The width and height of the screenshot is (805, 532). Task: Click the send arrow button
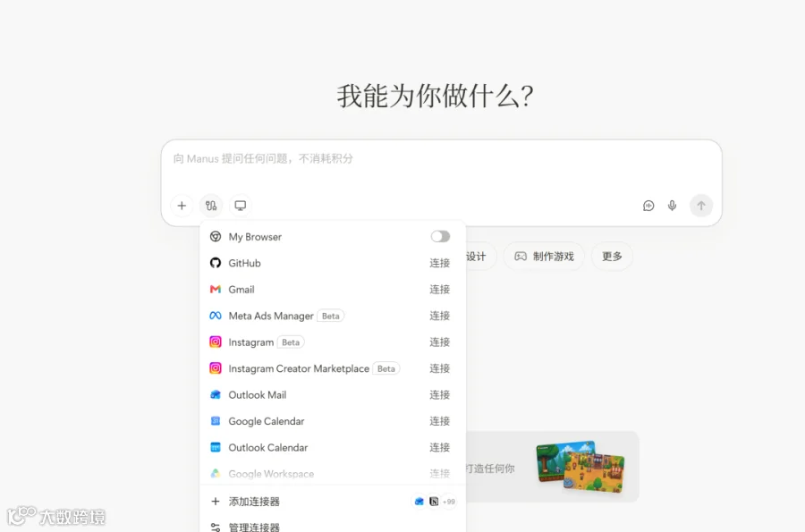coord(701,206)
